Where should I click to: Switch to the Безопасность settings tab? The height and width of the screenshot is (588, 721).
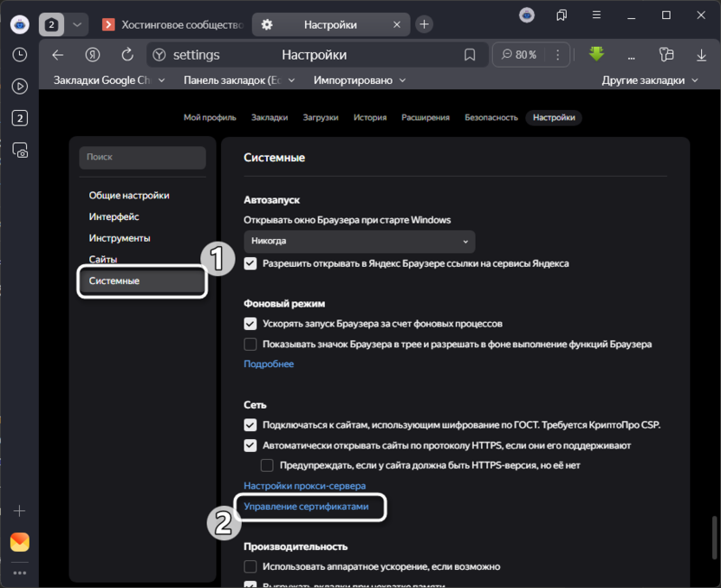[490, 117]
